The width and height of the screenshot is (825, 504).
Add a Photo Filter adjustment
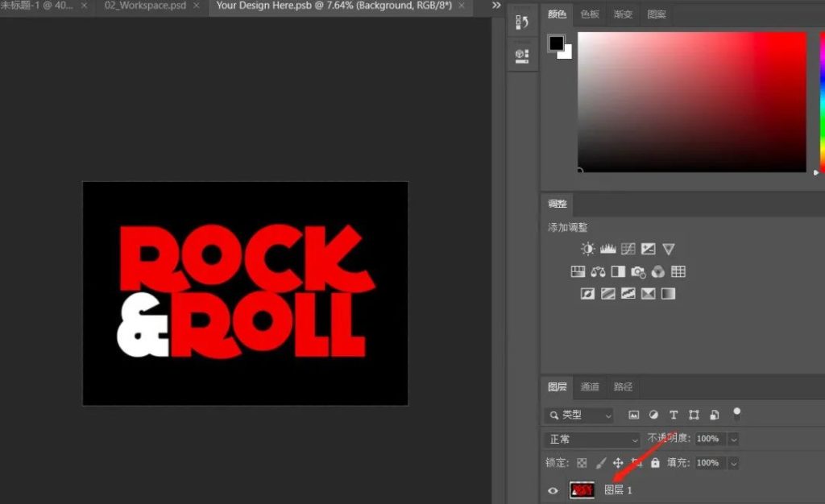pyautogui.click(x=638, y=272)
